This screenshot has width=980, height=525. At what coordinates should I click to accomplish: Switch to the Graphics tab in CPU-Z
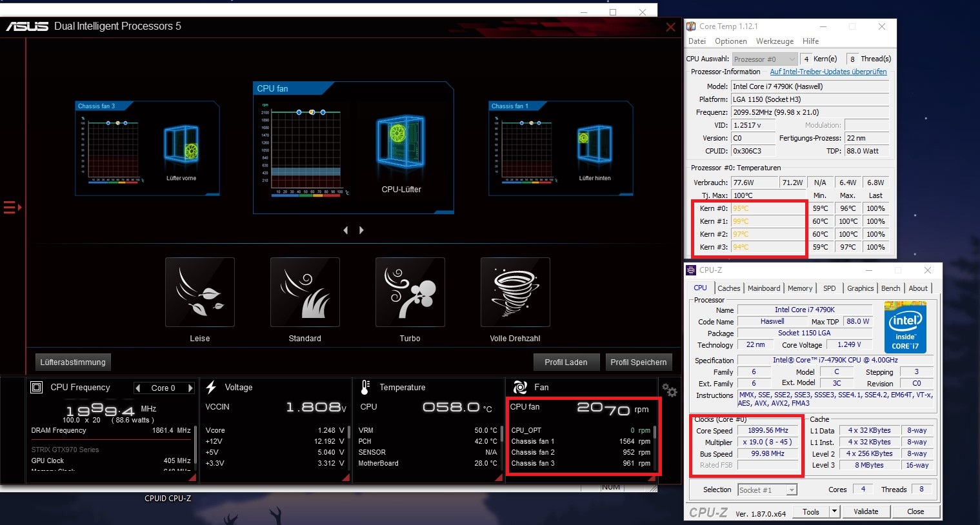861,288
